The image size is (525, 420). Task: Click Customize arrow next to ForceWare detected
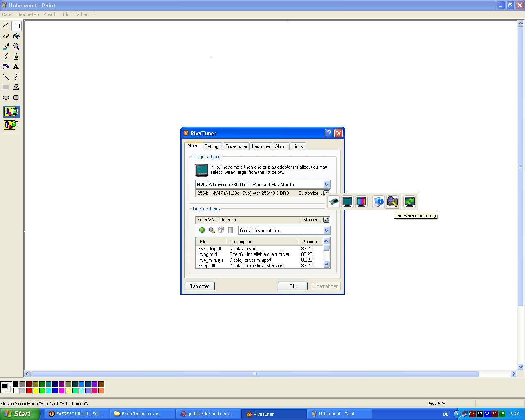(326, 220)
